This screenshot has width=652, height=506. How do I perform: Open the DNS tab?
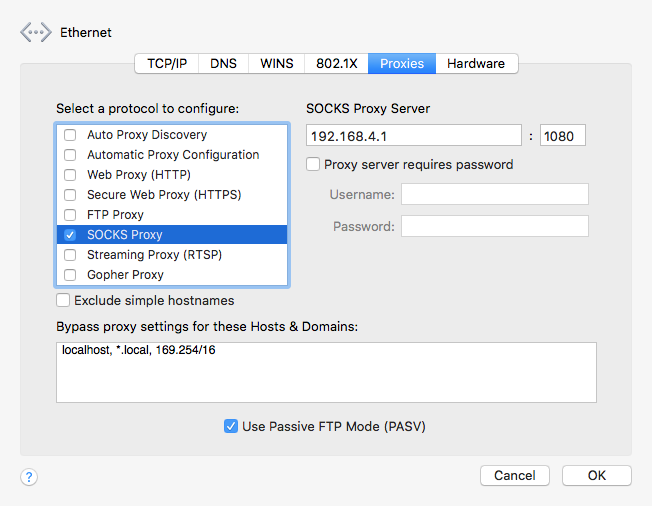pyautogui.click(x=224, y=63)
